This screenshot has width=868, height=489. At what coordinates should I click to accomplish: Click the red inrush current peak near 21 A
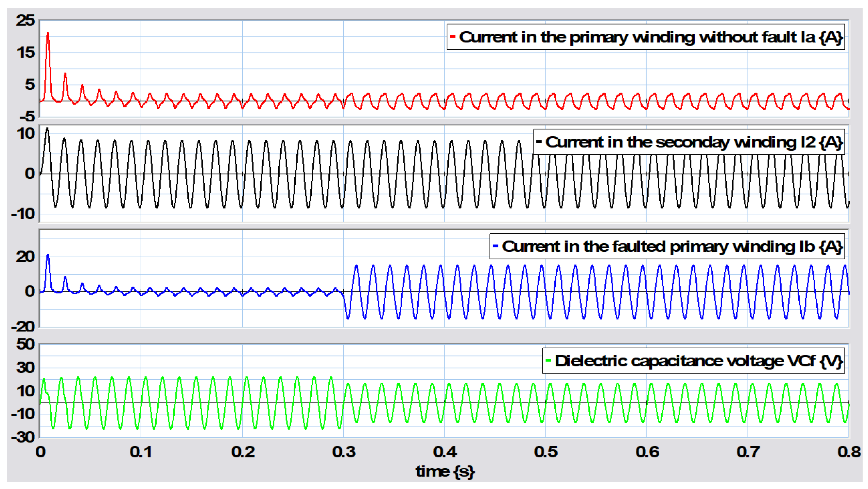coord(48,33)
